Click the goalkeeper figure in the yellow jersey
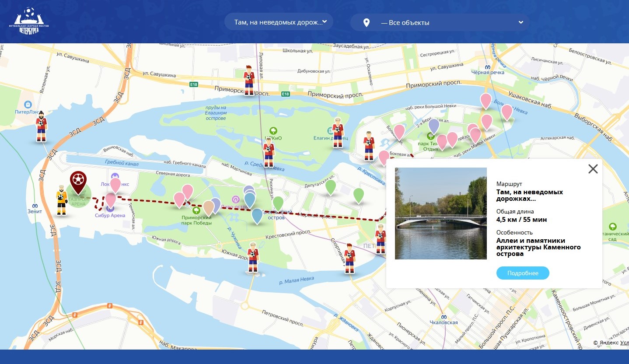Image resolution: width=629 pixels, height=364 pixels. click(x=62, y=200)
